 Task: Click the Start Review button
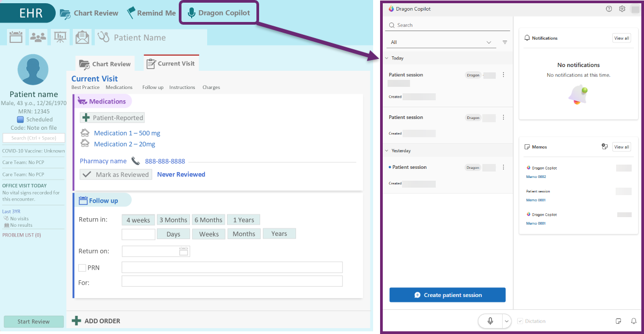tap(34, 322)
